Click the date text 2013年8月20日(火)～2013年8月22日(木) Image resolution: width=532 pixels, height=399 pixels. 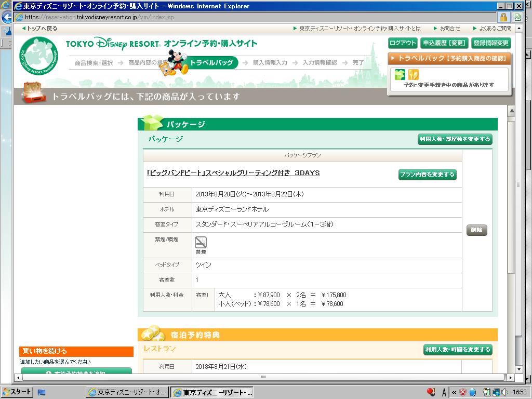[250, 194]
